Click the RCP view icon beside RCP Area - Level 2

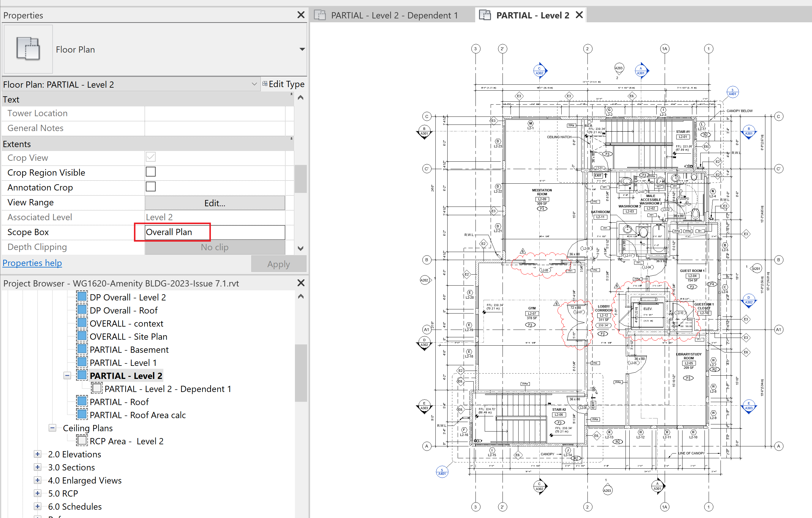[81, 440]
